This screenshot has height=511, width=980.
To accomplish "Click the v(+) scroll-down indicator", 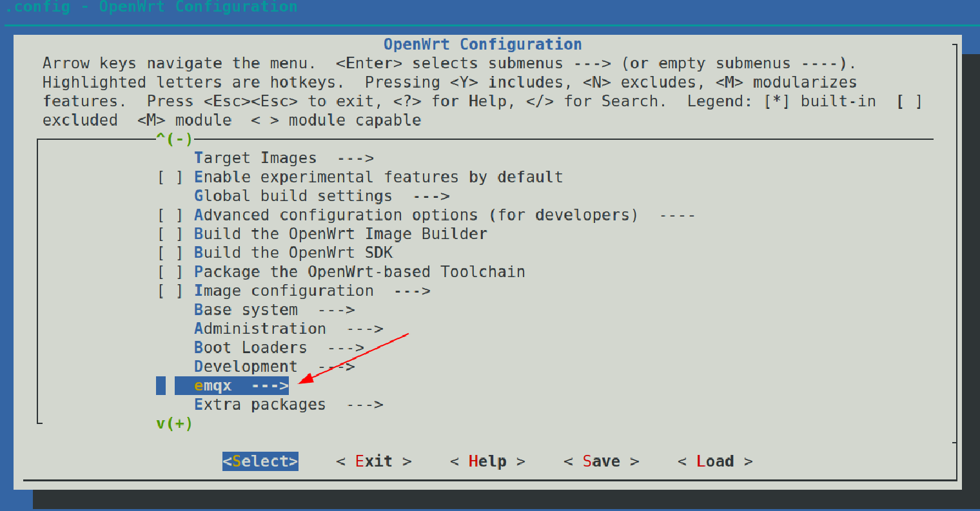I will click(x=175, y=423).
